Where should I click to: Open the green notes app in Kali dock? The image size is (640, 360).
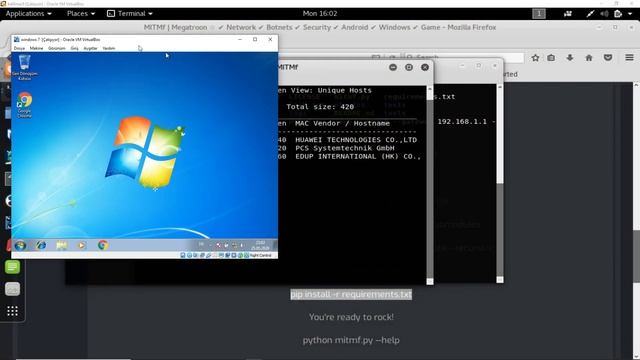click(x=12, y=267)
